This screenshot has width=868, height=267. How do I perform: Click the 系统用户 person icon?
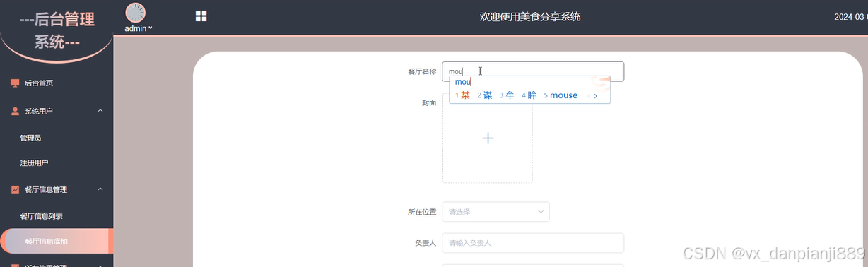pyautogui.click(x=15, y=111)
